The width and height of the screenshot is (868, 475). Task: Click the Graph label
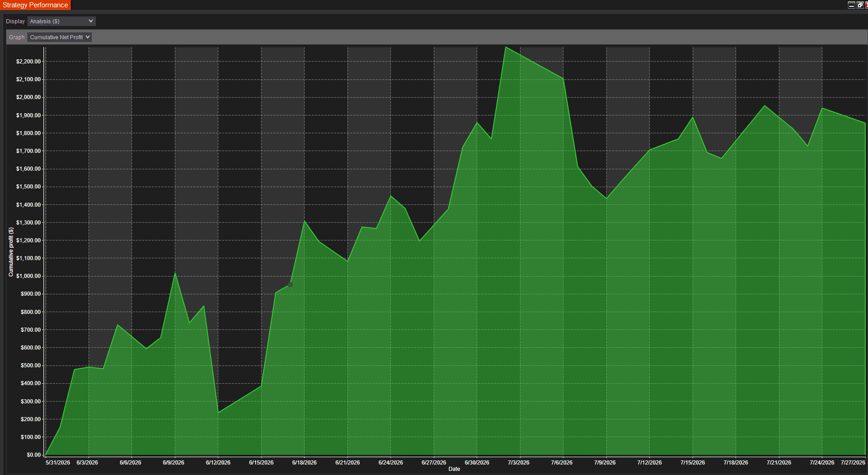pos(17,37)
